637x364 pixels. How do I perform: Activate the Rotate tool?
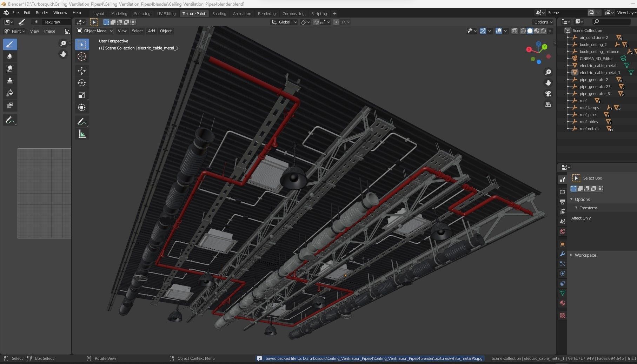click(82, 83)
